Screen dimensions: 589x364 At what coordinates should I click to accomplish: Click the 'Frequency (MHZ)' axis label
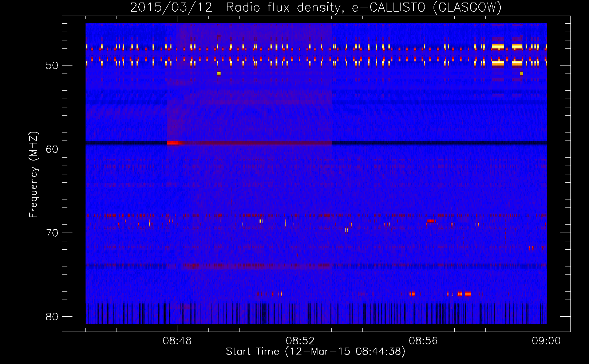coord(33,175)
